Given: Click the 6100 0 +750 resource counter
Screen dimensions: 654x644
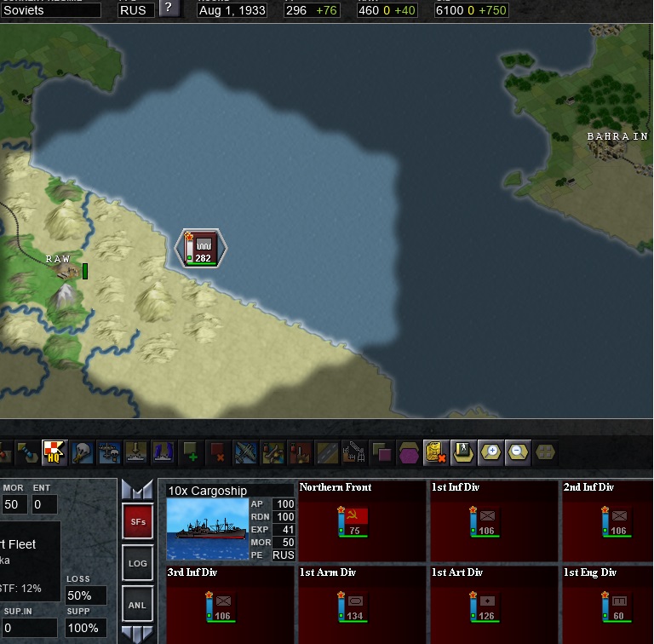Looking at the screenshot, I should coord(471,10).
